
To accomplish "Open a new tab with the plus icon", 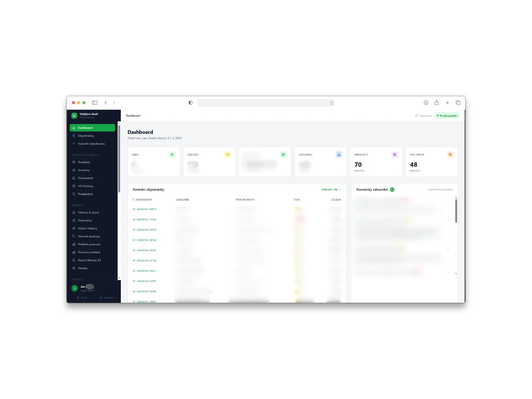I will click(x=447, y=103).
